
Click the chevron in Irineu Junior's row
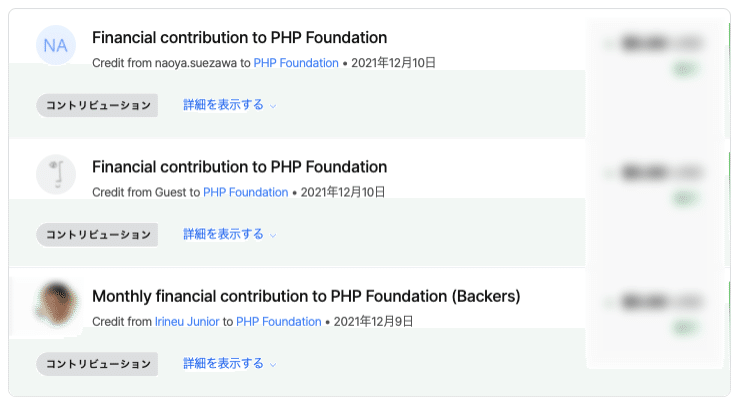[x=273, y=365]
